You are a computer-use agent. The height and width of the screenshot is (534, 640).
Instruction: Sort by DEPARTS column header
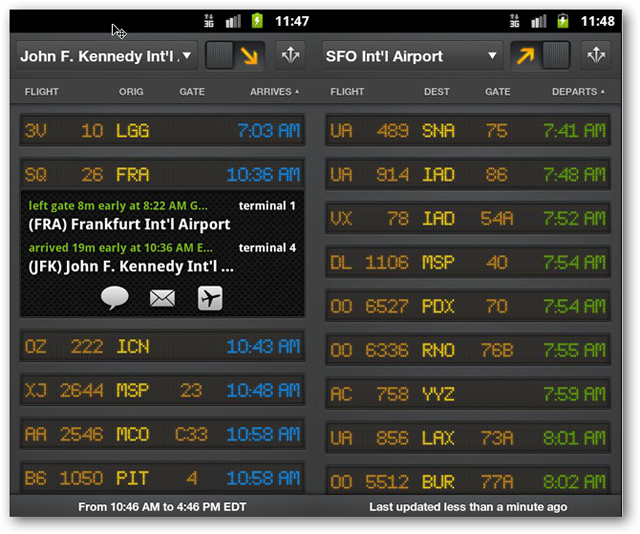coord(578,91)
